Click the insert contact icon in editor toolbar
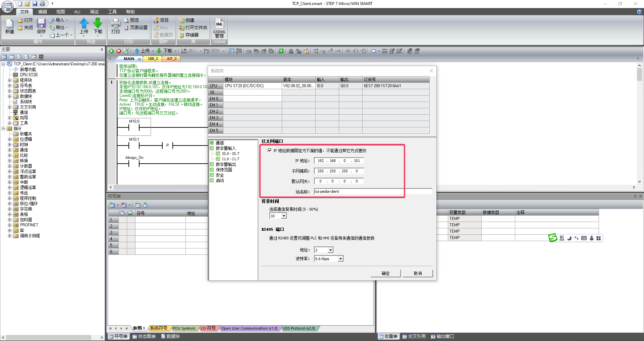The width and height of the screenshot is (644, 341). tap(348, 51)
